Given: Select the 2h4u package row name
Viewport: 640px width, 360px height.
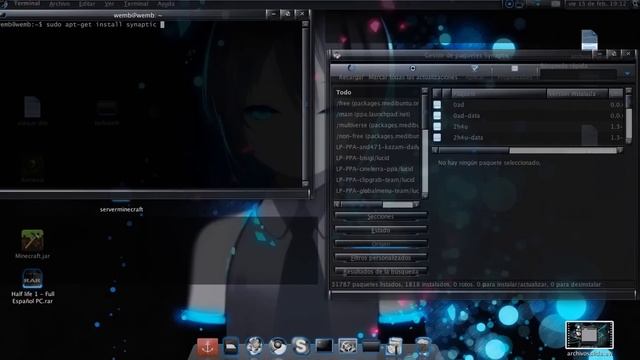Looking at the screenshot, I should click(460, 127).
